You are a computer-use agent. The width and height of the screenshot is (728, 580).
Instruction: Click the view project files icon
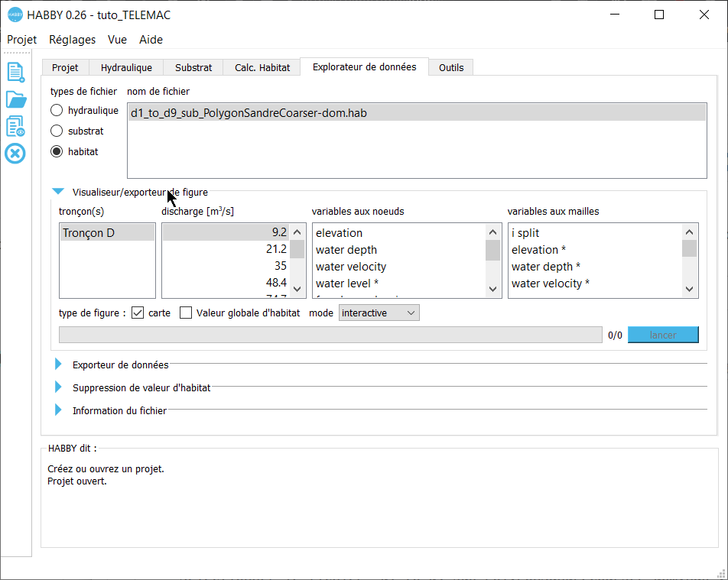tap(15, 127)
